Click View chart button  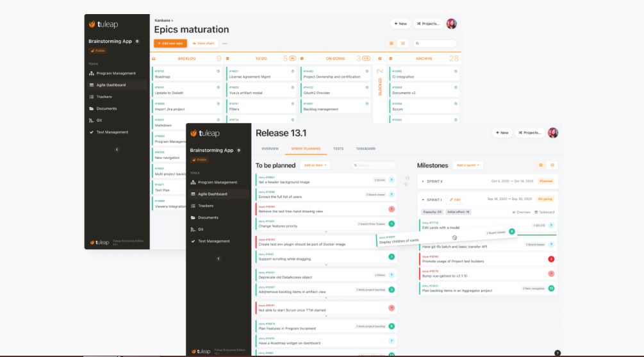tap(204, 43)
